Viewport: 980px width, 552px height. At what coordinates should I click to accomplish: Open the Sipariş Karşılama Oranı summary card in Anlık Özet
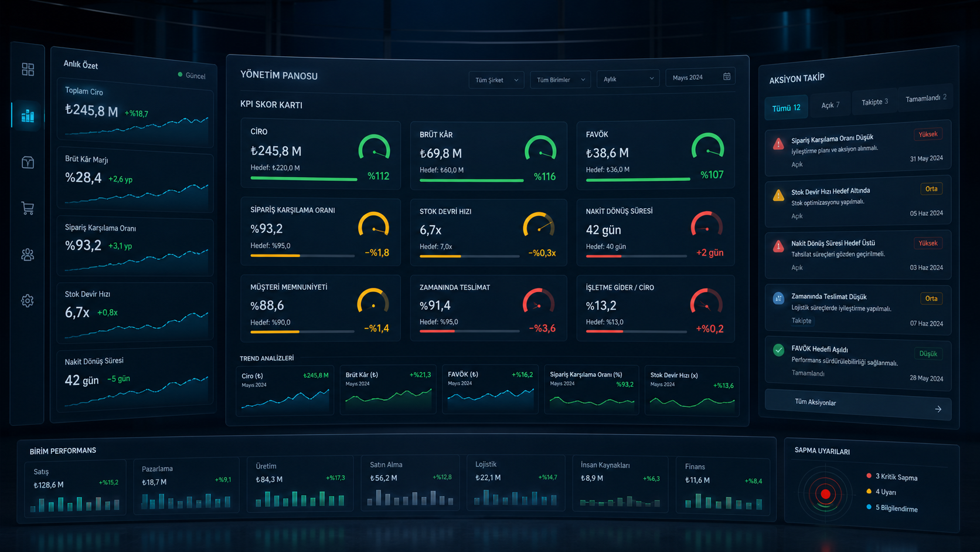(135, 247)
